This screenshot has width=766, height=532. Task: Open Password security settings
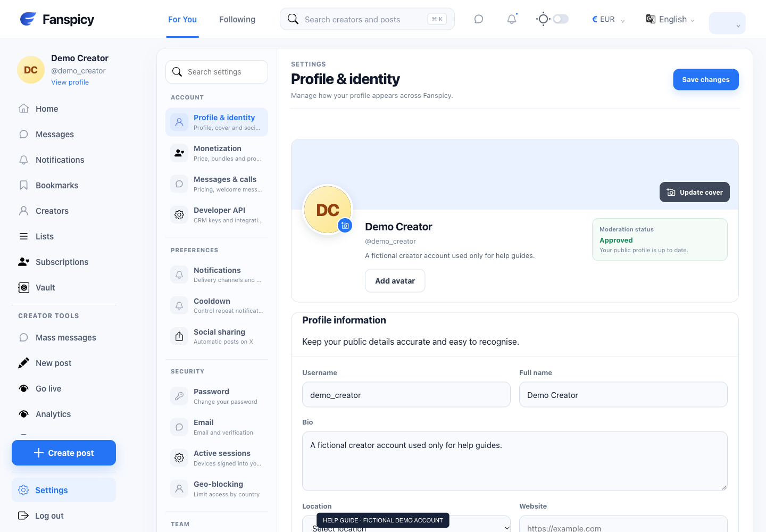[217, 396]
